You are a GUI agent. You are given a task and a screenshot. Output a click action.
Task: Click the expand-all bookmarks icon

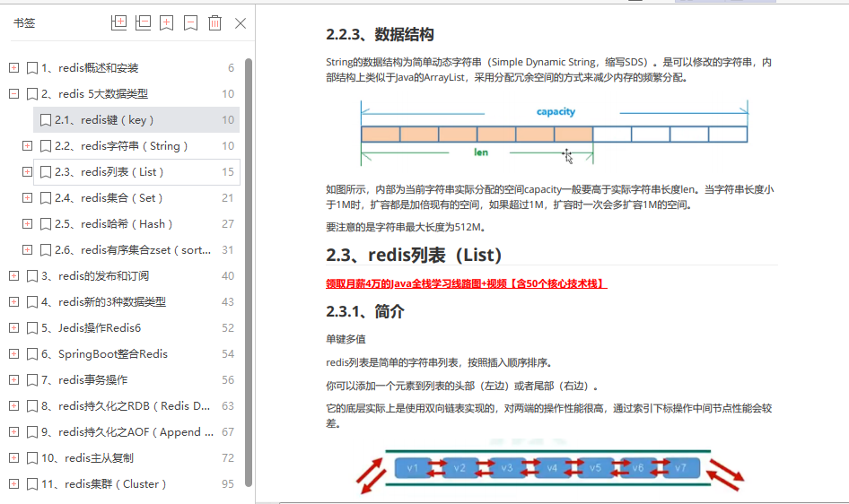[x=118, y=22]
